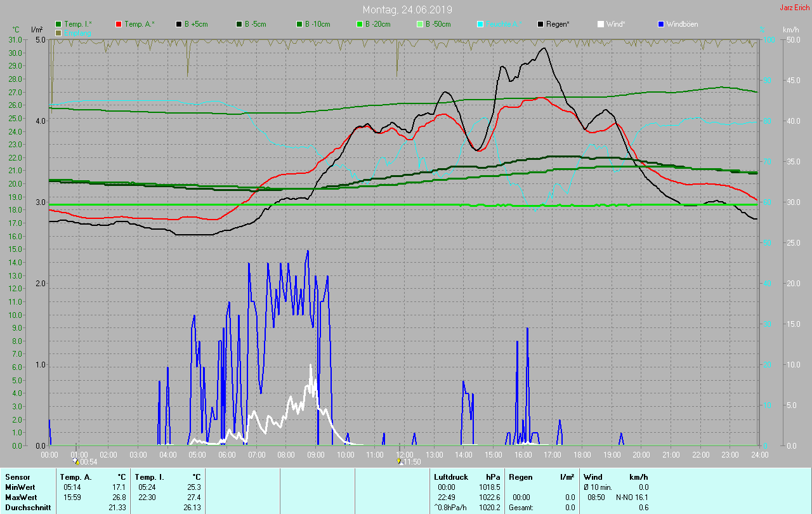Click the red Temp. A.* legend square
The width and height of the screenshot is (812, 514).
coord(119,24)
